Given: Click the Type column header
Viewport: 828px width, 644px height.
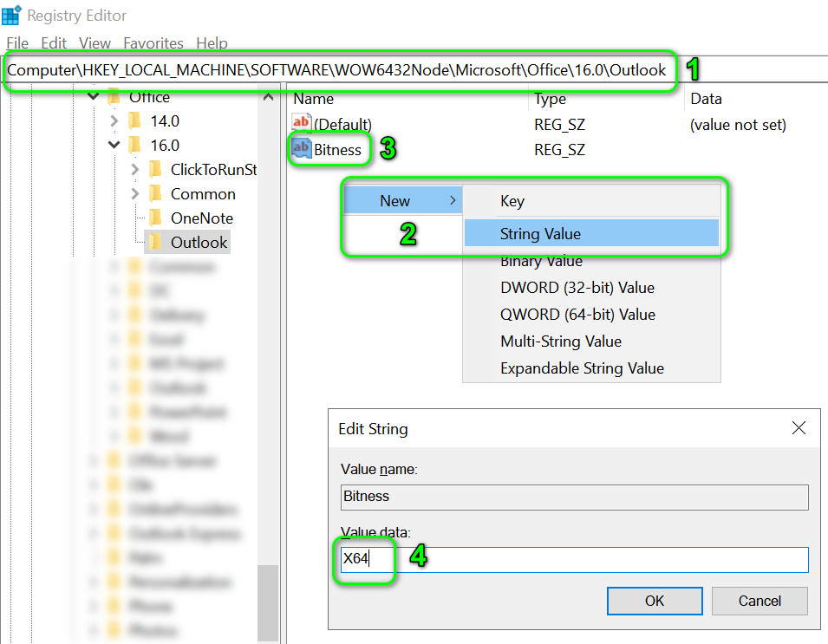Looking at the screenshot, I should point(550,99).
